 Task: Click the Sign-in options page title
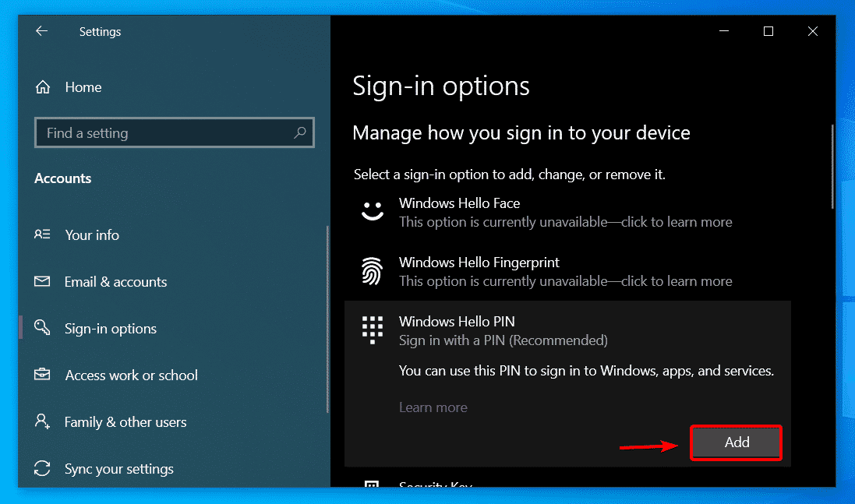[x=441, y=86]
